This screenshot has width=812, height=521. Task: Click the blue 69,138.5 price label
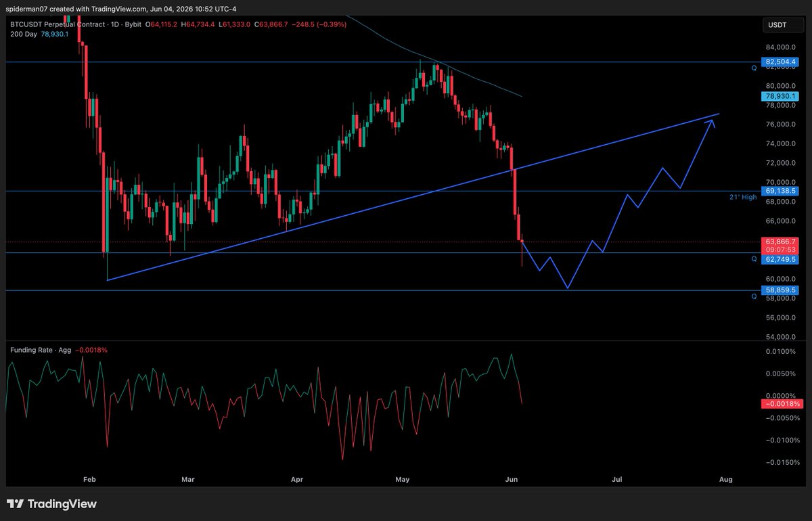(780, 191)
